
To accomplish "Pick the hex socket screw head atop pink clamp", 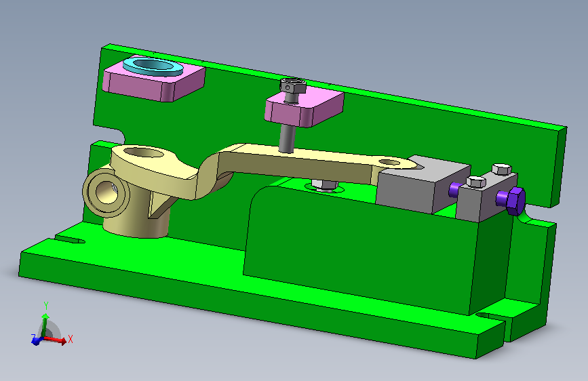I will point(293,85).
